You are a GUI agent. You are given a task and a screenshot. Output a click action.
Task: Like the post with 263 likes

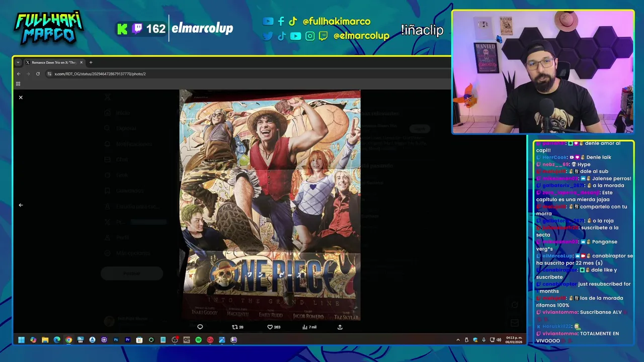click(274, 327)
